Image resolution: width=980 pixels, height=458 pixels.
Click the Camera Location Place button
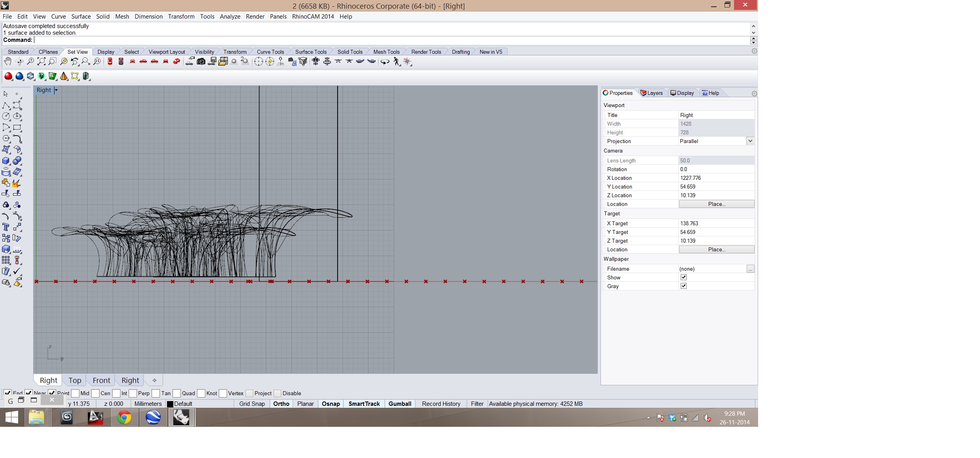coord(716,204)
